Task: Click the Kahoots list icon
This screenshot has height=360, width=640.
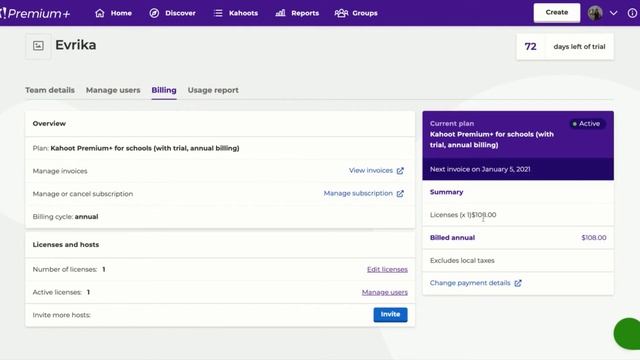Action: (218, 13)
